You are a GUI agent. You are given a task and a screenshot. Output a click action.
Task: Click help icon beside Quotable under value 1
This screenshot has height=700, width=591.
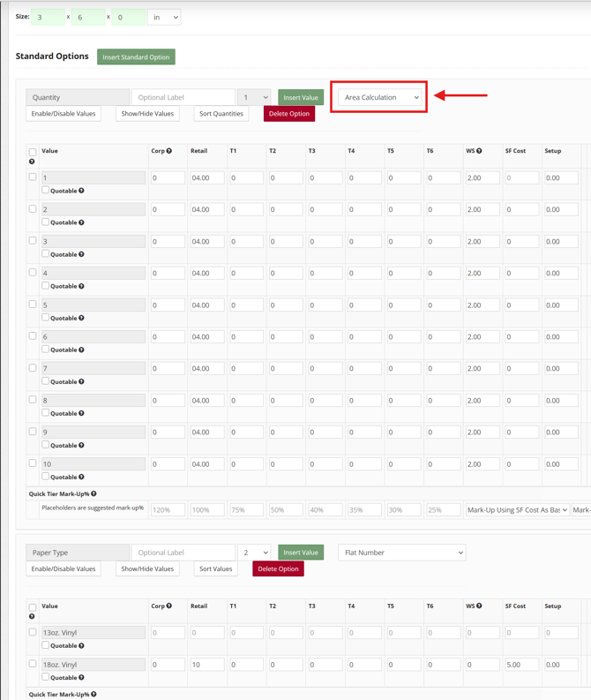(81, 191)
